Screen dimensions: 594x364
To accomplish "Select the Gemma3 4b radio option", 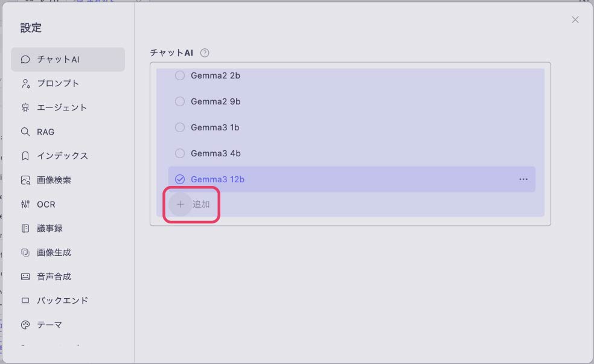I will (x=180, y=153).
